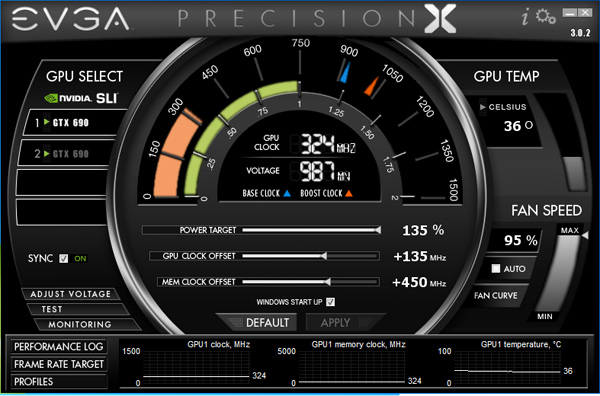Click the green arrow beside GPU 1 GTX 690

click(47, 122)
